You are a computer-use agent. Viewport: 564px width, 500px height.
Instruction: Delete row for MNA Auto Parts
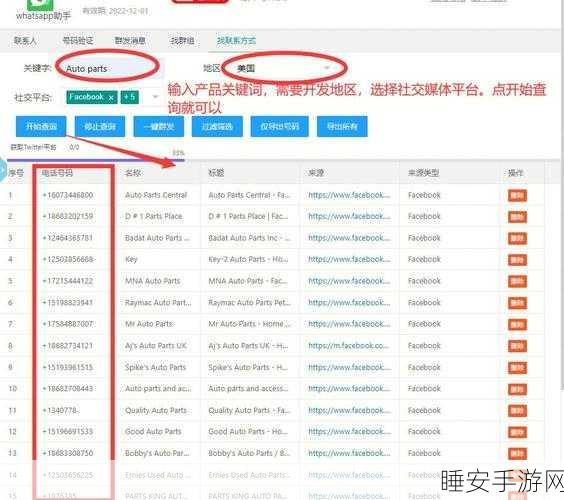click(x=517, y=281)
